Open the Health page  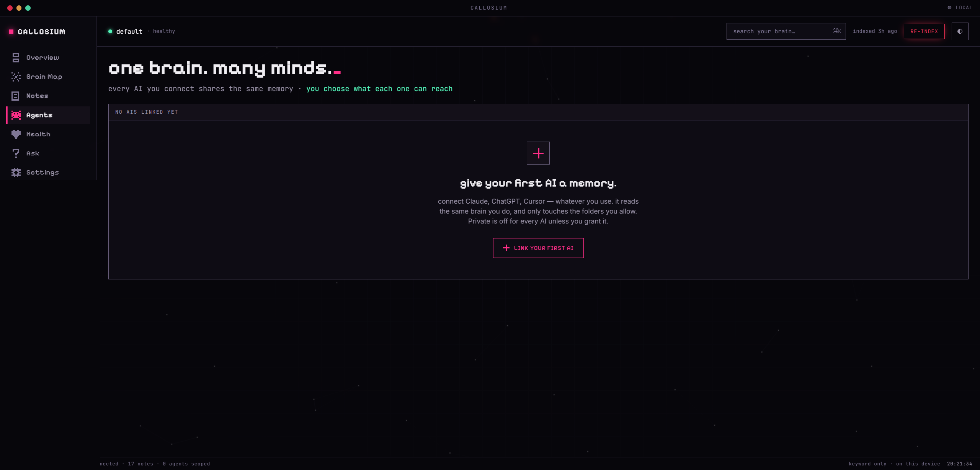48,134
